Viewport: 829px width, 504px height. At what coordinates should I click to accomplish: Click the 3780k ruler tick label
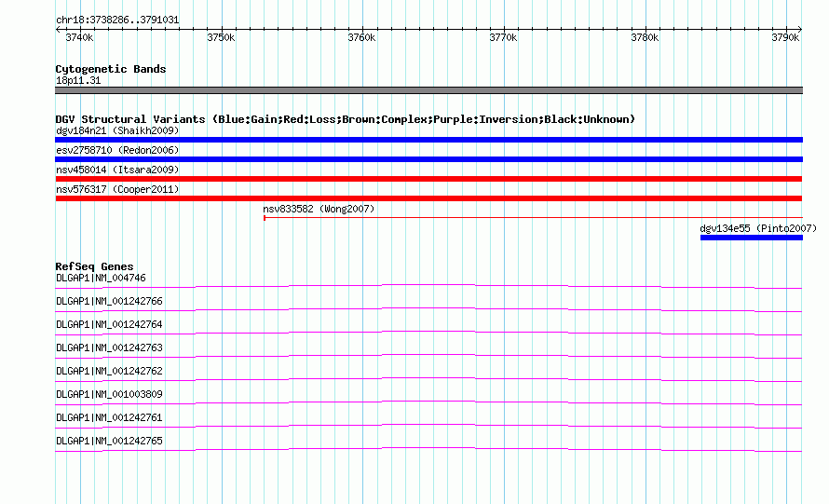[x=645, y=37]
